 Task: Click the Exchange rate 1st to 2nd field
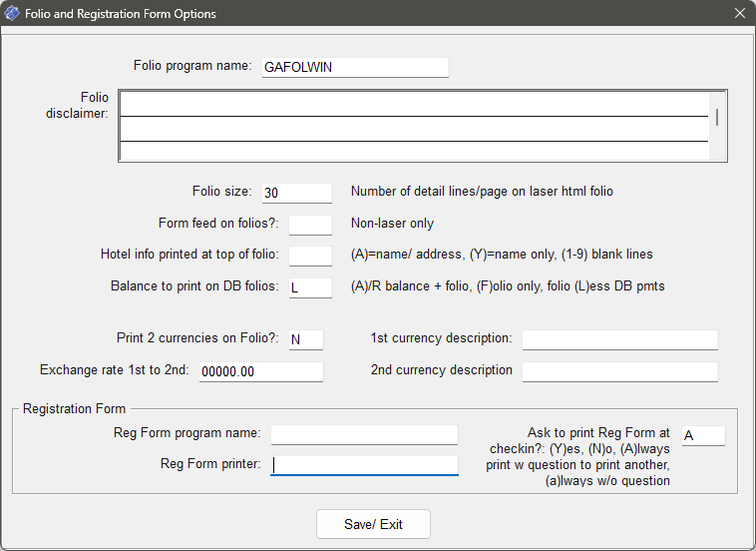[x=260, y=371]
